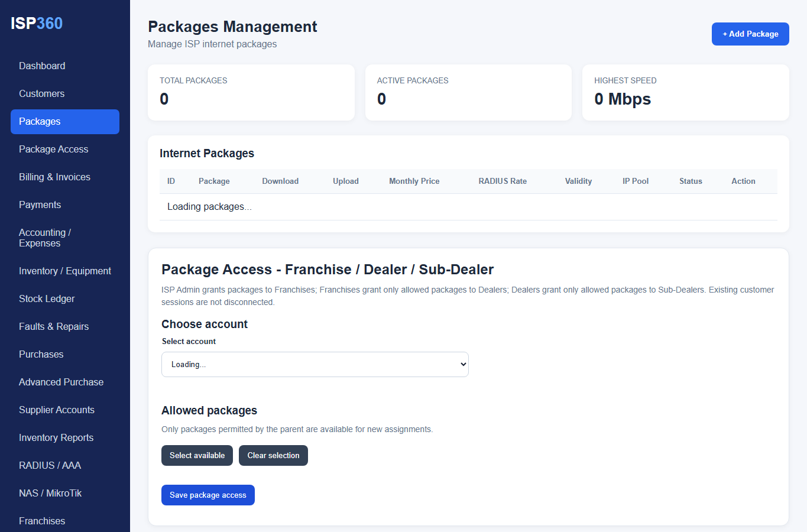Go to Purchases
Image resolution: width=807 pixels, height=532 pixels.
(65, 354)
